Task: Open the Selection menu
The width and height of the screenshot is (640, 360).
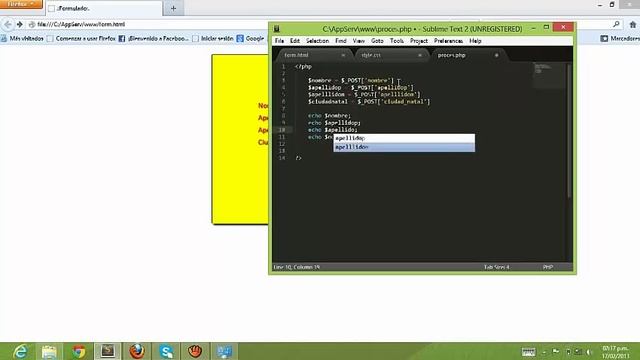Action: tap(317, 41)
